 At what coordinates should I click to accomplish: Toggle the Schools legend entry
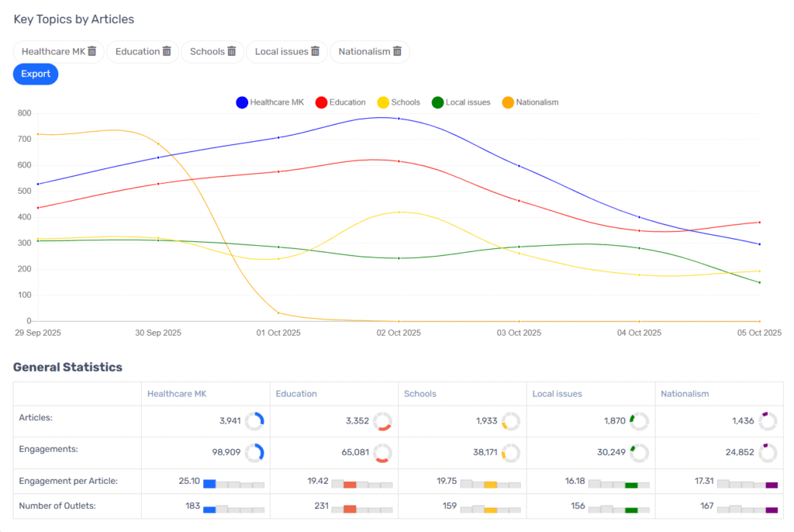pyautogui.click(x=399, y=102)
